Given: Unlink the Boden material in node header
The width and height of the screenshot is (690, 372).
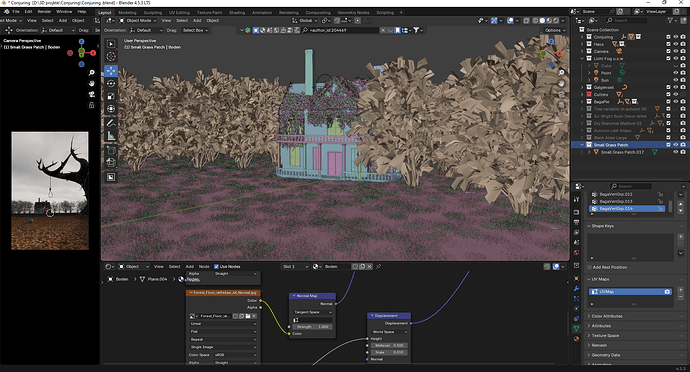Looking at the screenshot, I should [x=370, y=266].
